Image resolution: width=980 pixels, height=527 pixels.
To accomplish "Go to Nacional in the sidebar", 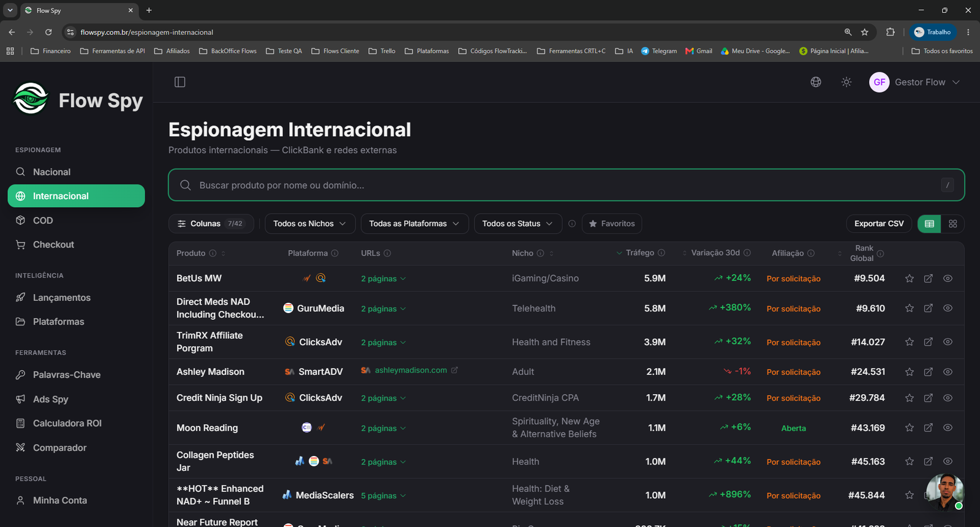I will (x=76, y=172).
